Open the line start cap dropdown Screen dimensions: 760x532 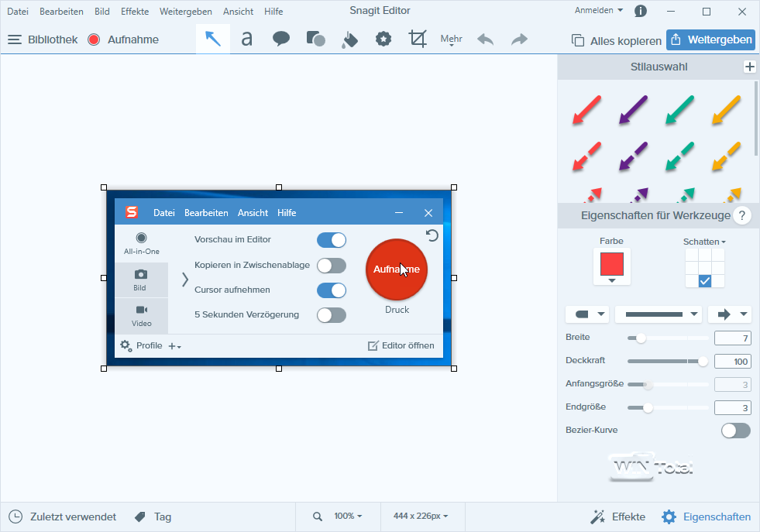point(587,314)
